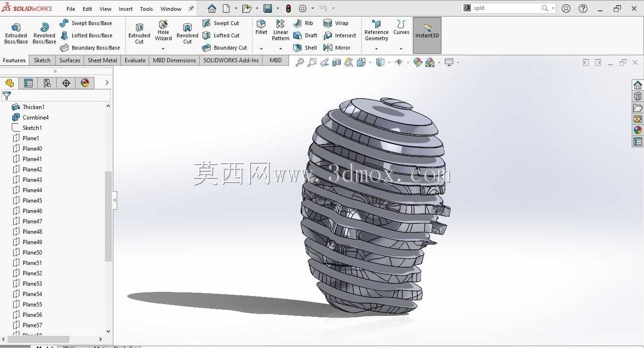Image resolution: width=644 pixels, height=348 pixels.
Task: Select the Revolved Boss/Base tool
Action: [44, 33]
